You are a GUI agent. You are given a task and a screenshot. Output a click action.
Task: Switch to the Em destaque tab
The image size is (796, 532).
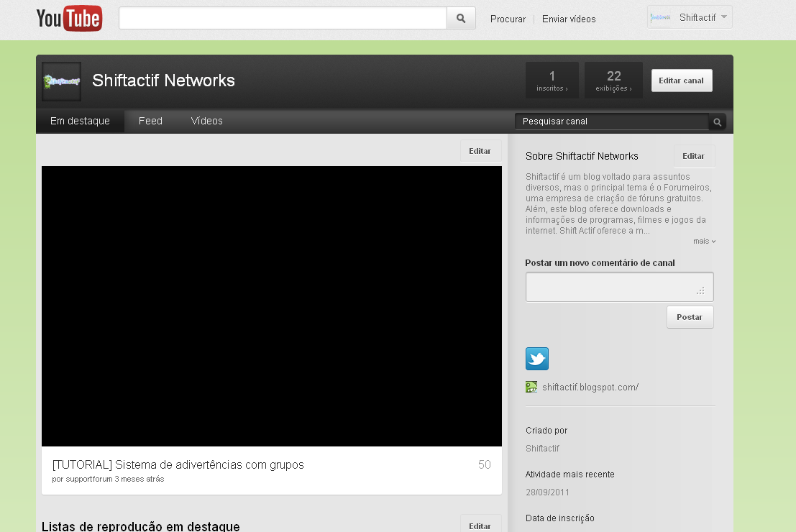(81, 121)
